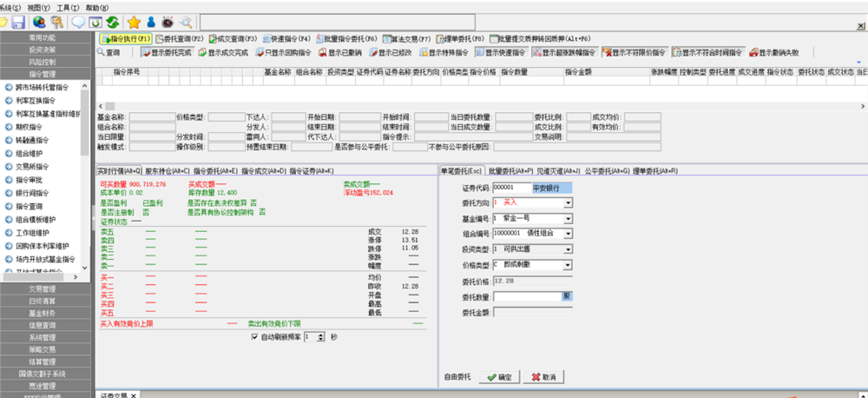This screenshot has height=398, width=868.
Task: Toggle 显示快速指令 filter
Action: (x=501, y=53)
